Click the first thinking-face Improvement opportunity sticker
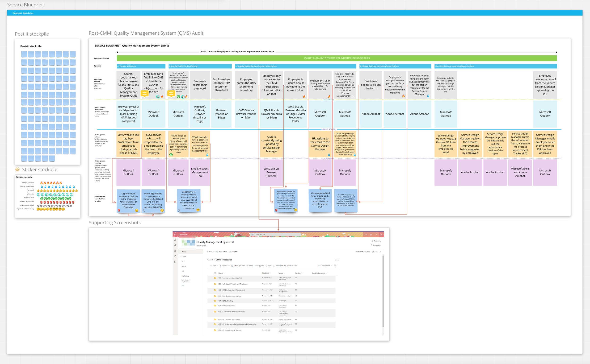 [38, 209]
